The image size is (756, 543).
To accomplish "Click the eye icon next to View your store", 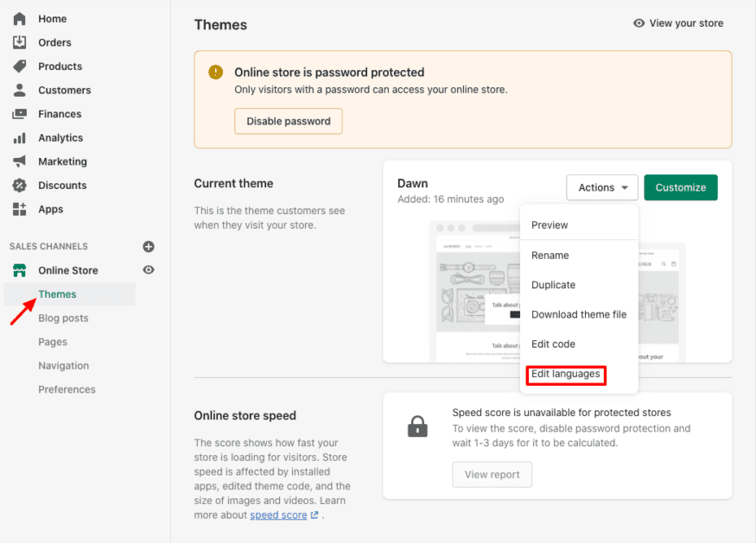I will tap(638, 23).
